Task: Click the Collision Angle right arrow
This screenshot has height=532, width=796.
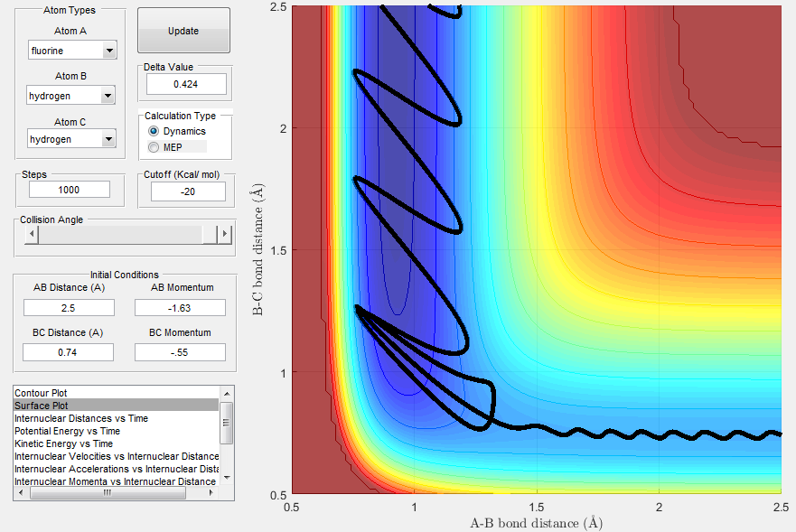Action: coord(224,235)
